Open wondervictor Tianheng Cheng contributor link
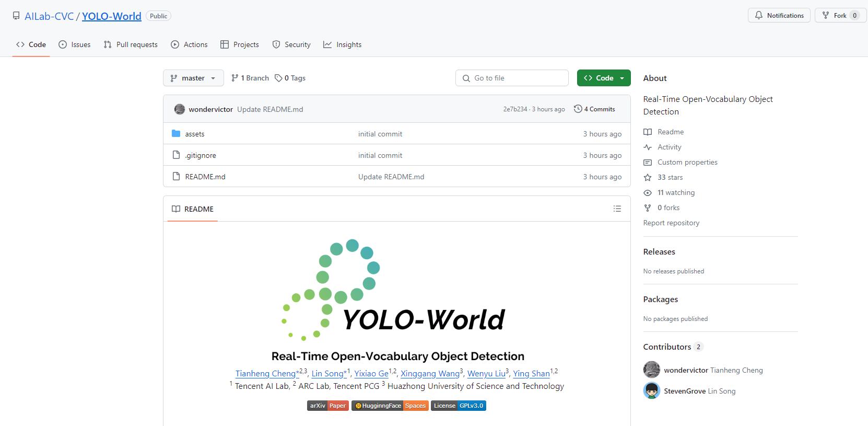The width and height of the screenshot is (868, 426). click(x=713, y=370)
